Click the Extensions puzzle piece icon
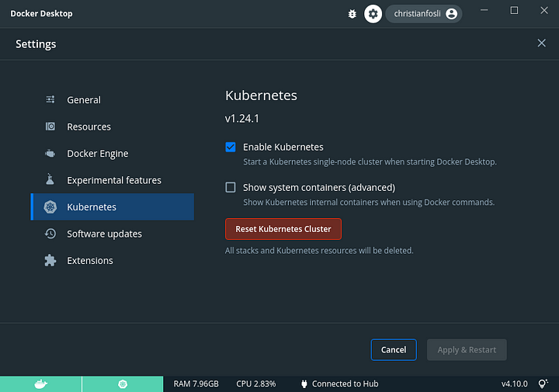 (x=50, y=261)
